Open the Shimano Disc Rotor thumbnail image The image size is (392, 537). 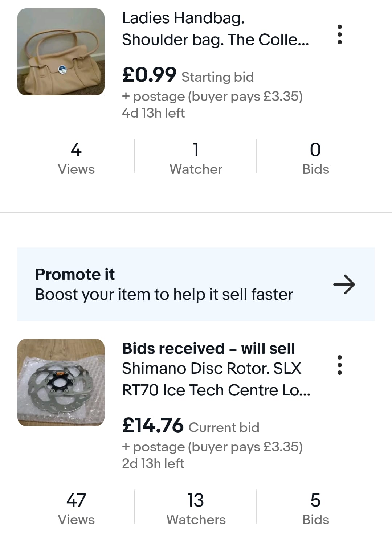(61, 382)
